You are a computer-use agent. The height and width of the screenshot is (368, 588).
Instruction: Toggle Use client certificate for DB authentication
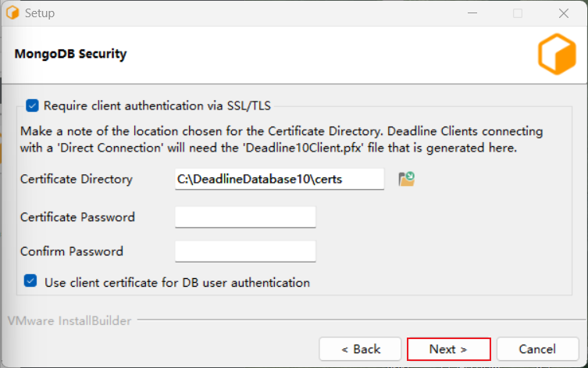point(30,280)
